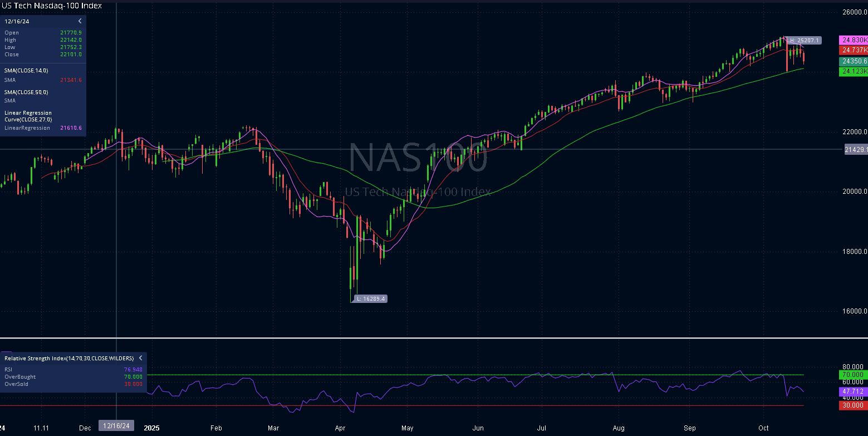Click the crosshair price label 21429.1
The image size is (868, 436).
point(856,150)
